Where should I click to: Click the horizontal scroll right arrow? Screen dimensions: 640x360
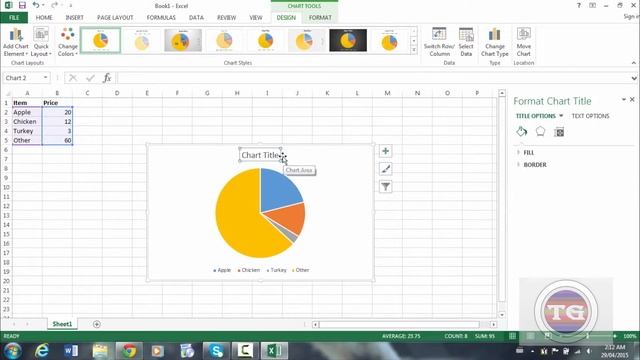[493, 324]
